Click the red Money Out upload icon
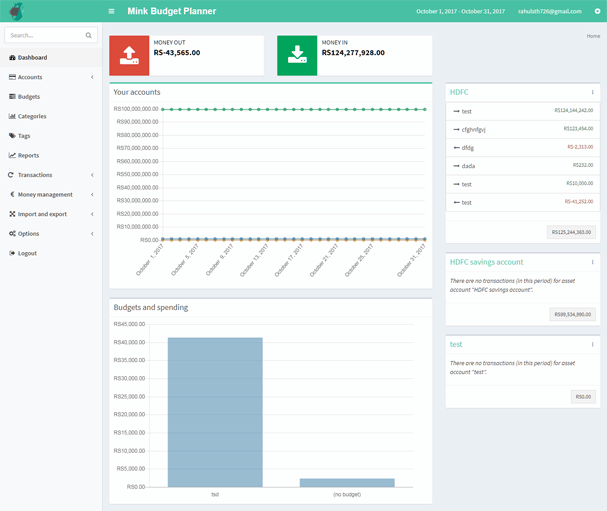This screenshot has width=607, height=511. point(129,55)
